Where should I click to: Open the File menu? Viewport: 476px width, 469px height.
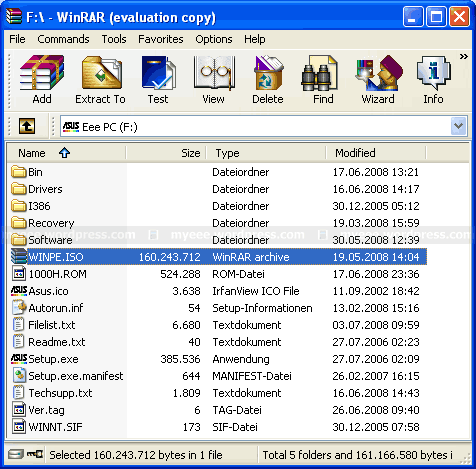17,39
